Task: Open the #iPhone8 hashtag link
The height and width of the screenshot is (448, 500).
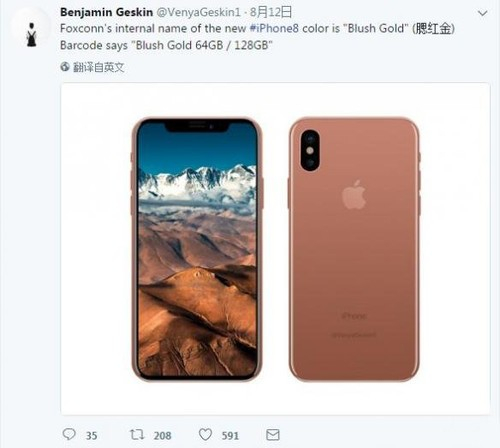Action: pyautogui.click(x=274, y=29)
